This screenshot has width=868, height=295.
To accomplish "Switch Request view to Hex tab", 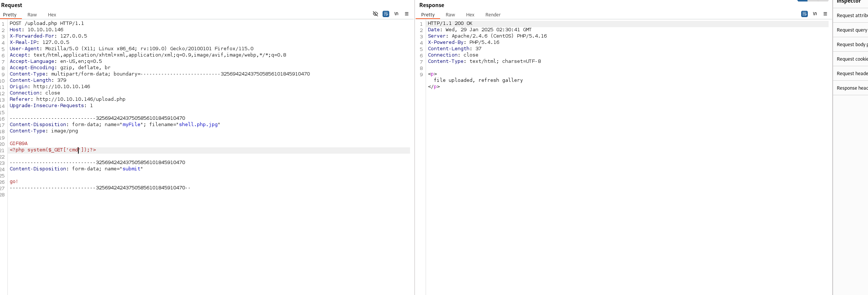I will point(52,15).
